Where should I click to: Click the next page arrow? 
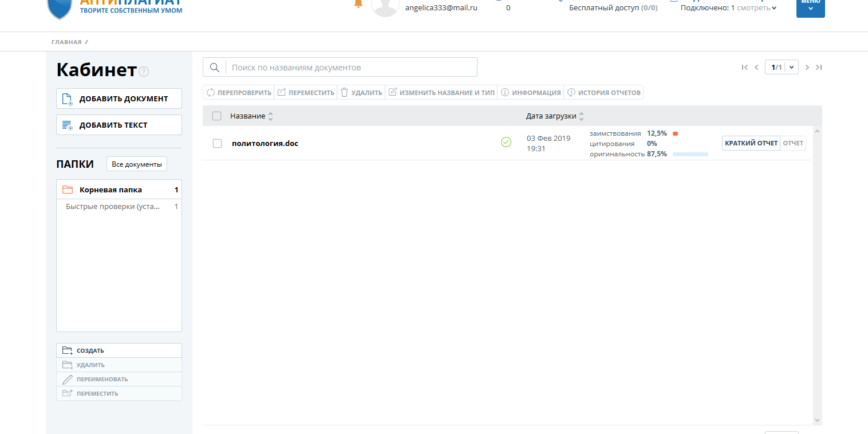[807, 68]
